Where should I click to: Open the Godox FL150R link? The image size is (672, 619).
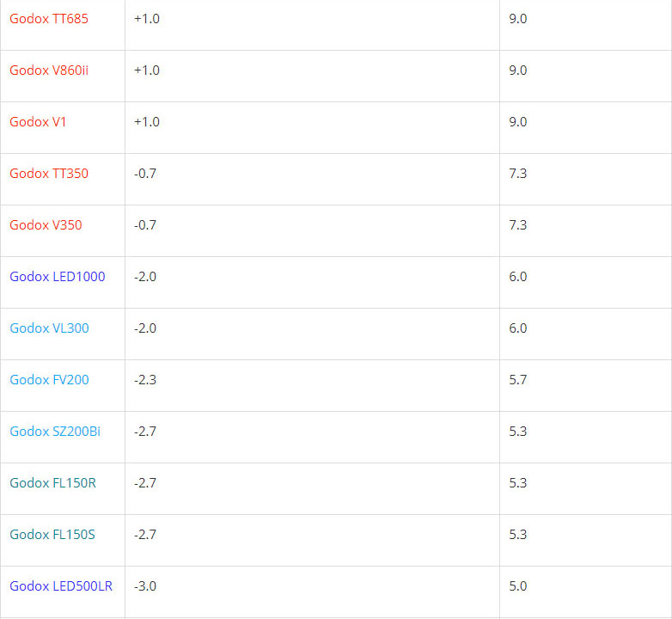click(x=52, y=483)
